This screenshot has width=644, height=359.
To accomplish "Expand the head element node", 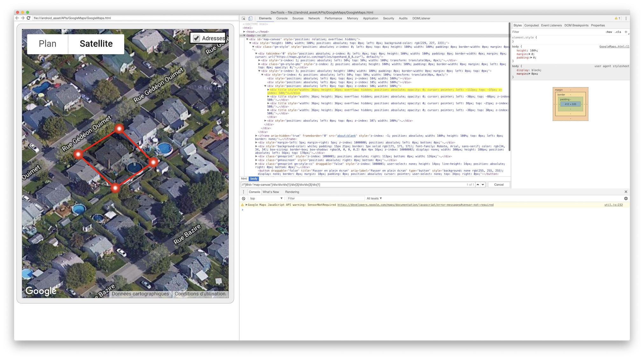I will coord(244,32).
